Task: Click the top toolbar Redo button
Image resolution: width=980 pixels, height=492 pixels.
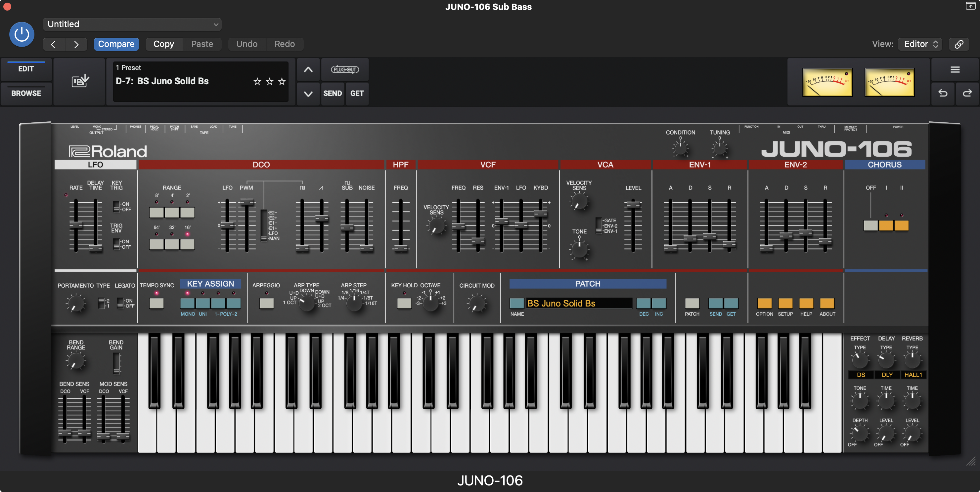Action: pos(285,44)
